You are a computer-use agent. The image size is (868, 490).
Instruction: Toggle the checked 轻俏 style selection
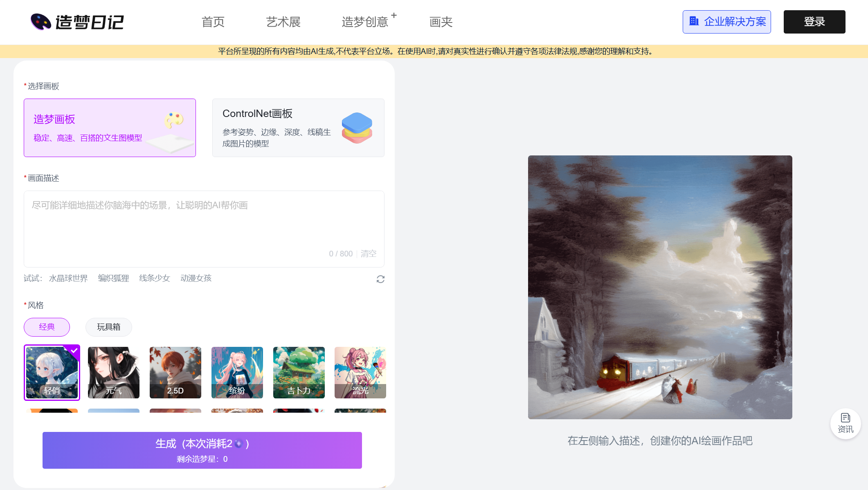pos(52,372)
